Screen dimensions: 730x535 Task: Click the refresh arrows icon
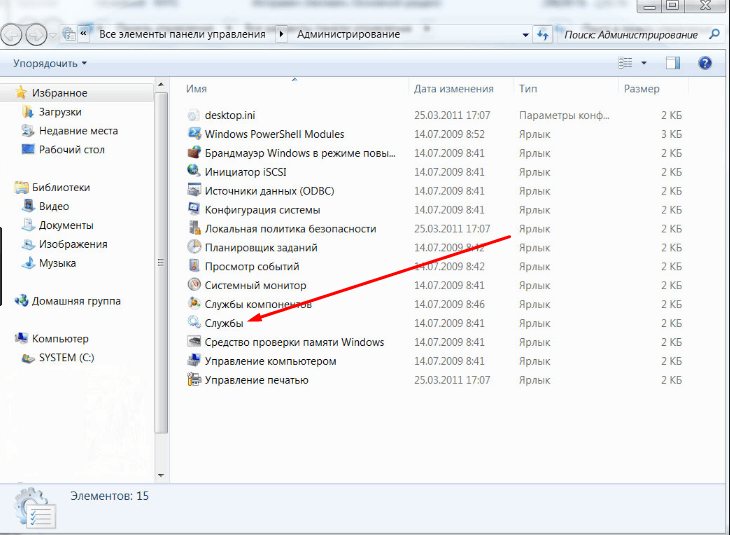(x=543, y=35)
